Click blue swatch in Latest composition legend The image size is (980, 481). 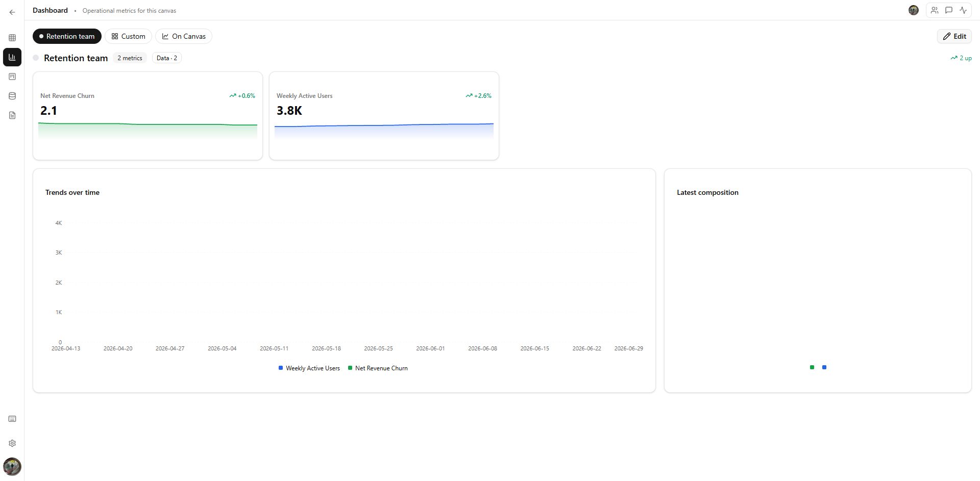click(x=824, y=367)
